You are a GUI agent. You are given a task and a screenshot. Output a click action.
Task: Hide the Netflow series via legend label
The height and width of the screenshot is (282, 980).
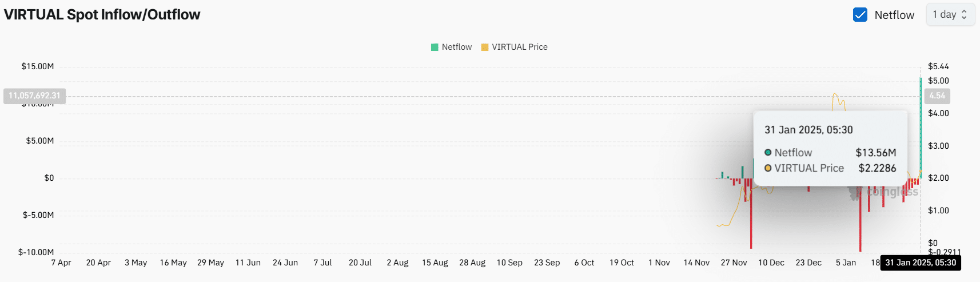(456, 47)
